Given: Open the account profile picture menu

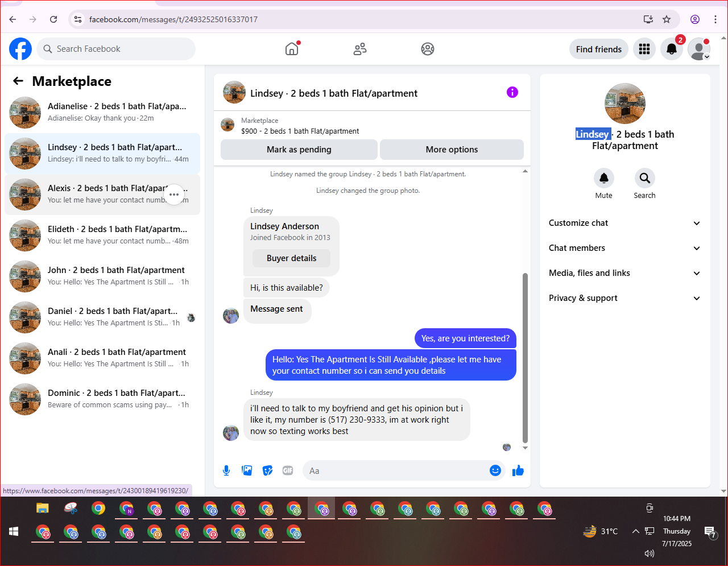Looking at the screenshot, I should click(699, 49).
